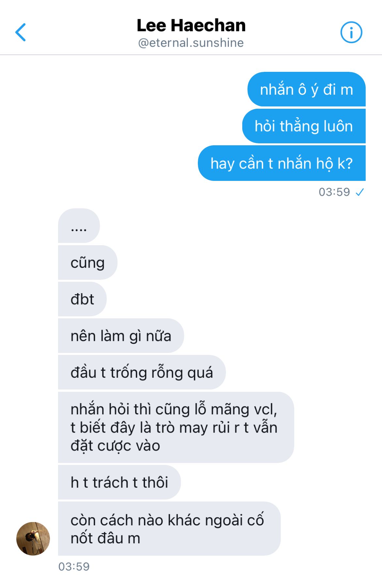
Task: Open the conversation info icon
Action: tap(351, 32)
